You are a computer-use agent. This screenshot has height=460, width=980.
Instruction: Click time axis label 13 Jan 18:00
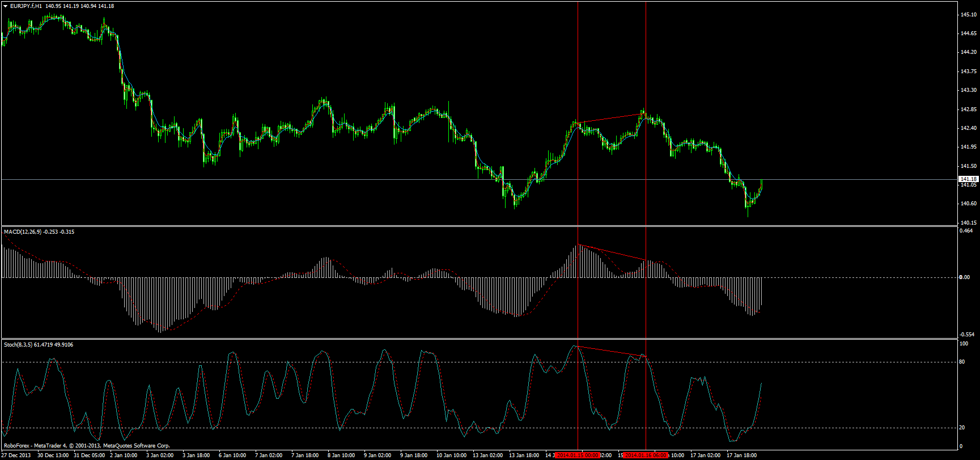524,455
